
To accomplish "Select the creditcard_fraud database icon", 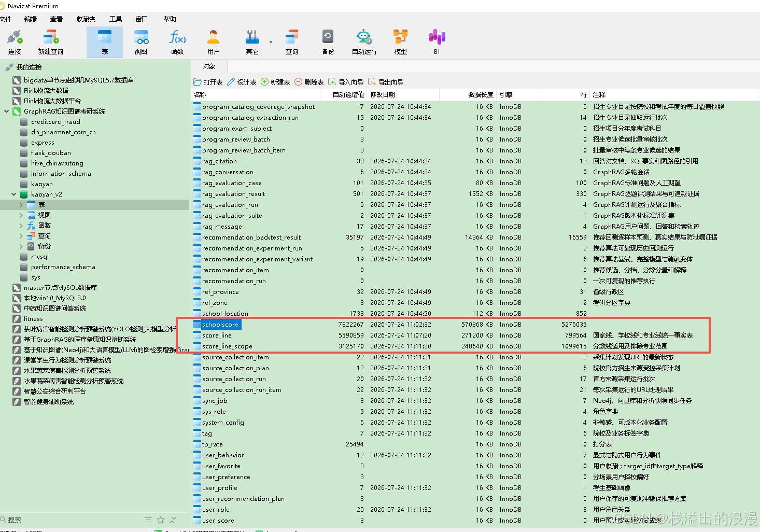I will [23, 122].
